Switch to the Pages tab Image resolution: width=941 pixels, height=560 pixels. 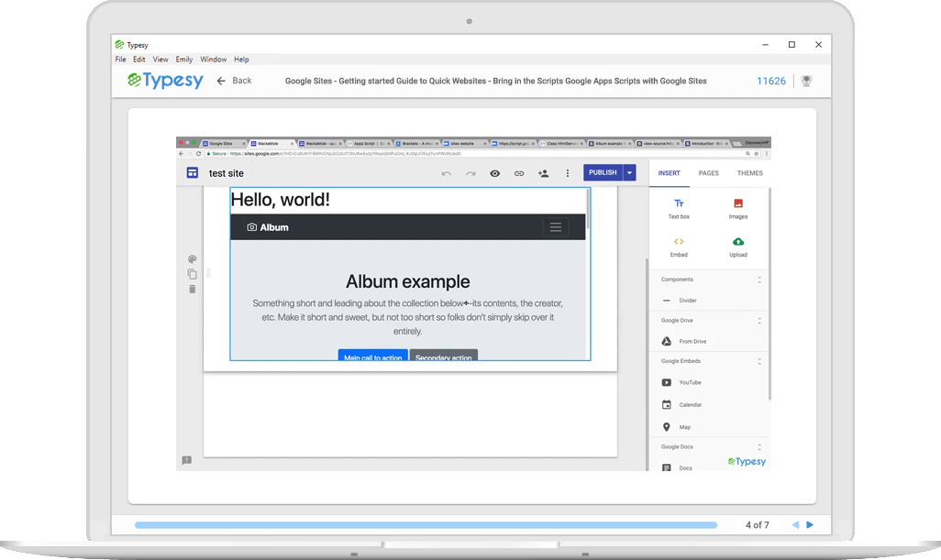[x=708, y=173]
